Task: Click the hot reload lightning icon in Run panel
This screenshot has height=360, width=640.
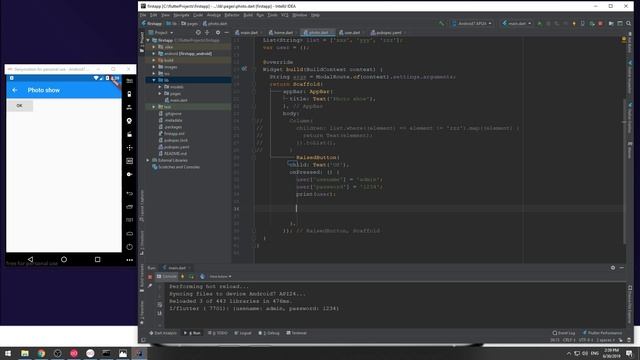Action: (x=182, y=277)
